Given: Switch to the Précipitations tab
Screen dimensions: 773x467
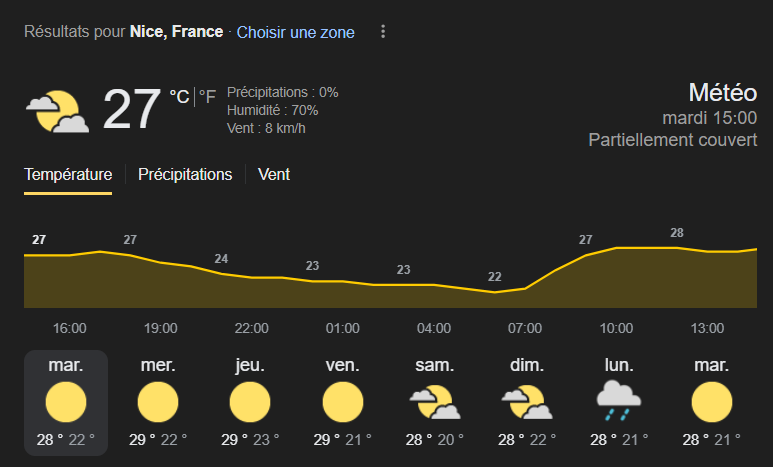Looking at the screenshot, I should click(x=185, y=174).
